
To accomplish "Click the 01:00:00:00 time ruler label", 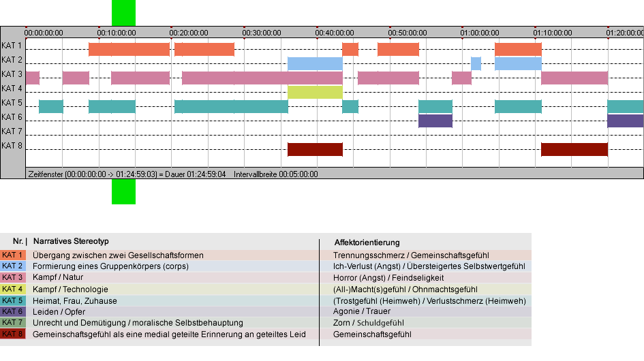I will point(480,33).
